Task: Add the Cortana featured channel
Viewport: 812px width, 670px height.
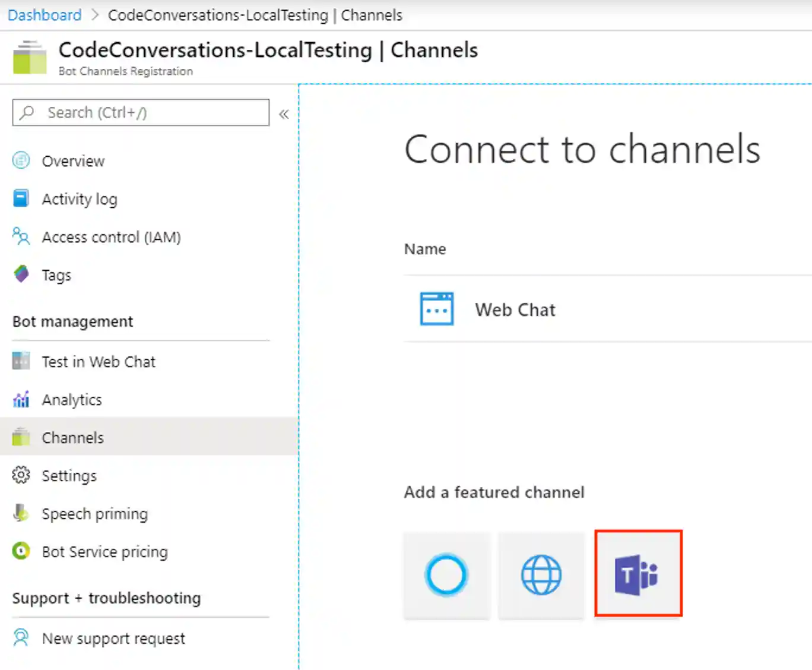Action: pyautogui.click(x=446, y=575)
